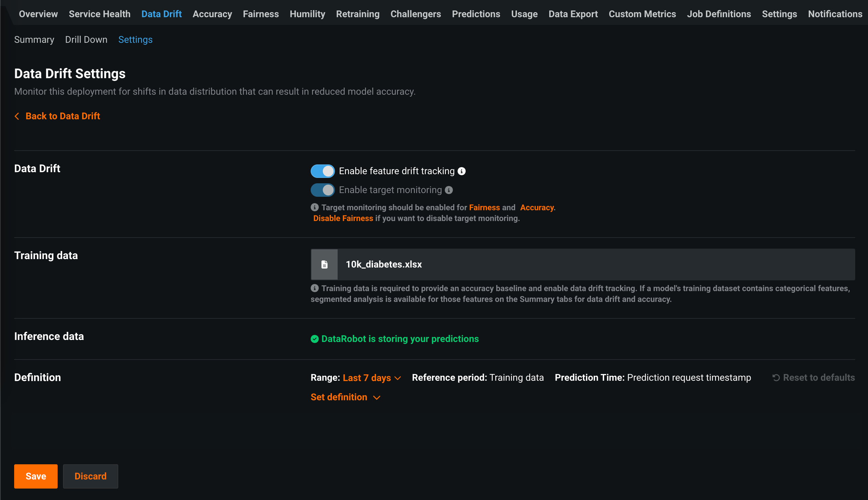The width and height of the screenshot is (868, 500).
Task: Click the reset arrow icon by defaults
Action: tap(776, 378)
